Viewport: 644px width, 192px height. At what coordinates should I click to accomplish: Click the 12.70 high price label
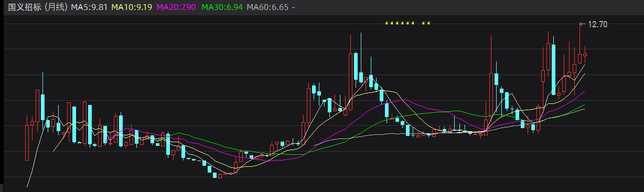pyautogui.click(x=598, y=24)
